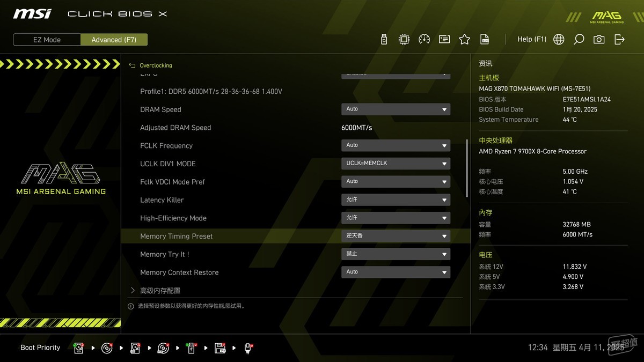644x362 pixels.
Task: Open the Memory Try It ! dropdown
Action: coord(396,254)
